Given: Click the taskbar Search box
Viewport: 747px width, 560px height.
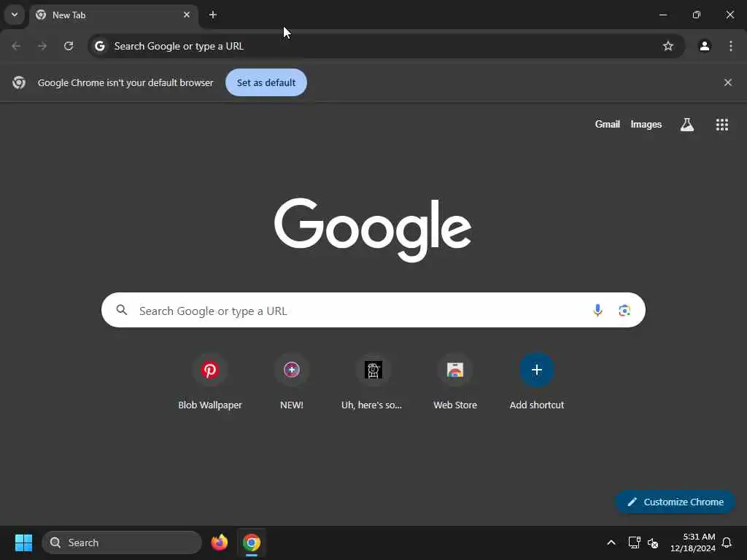Looking at the screenshot, I should click(x=122, y=542).
